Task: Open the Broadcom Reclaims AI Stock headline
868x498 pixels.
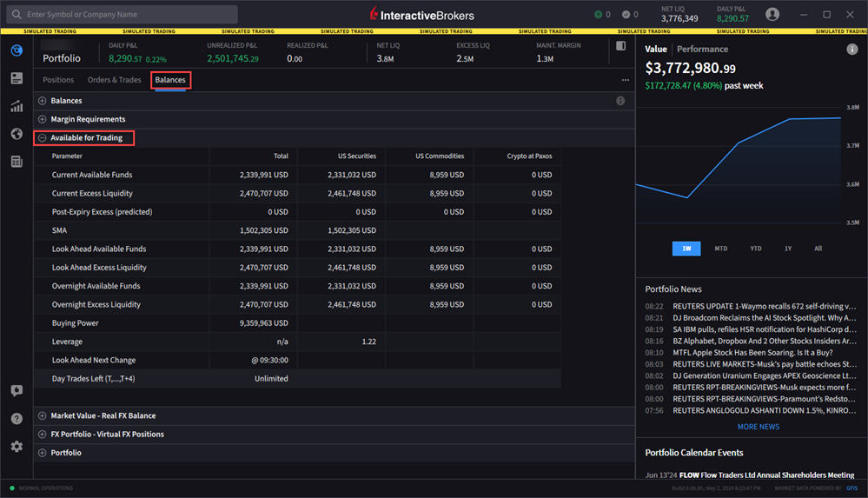Action: 764,318
